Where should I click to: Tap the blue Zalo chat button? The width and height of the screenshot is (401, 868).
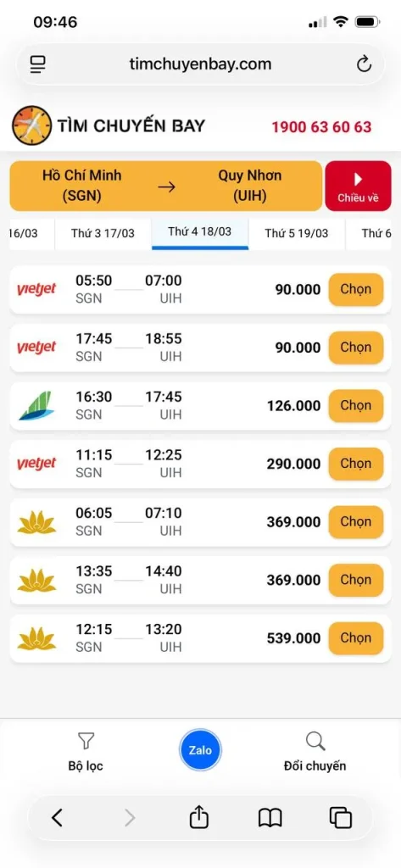[200, 751]
